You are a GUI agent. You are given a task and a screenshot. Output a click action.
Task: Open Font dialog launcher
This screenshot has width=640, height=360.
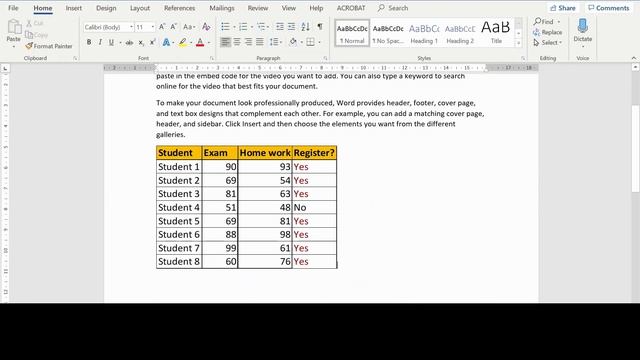click(211, 58)
